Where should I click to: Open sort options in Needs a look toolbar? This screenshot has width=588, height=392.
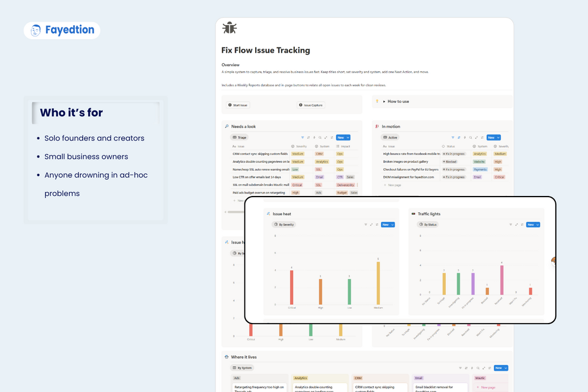(x=308, y=137)
